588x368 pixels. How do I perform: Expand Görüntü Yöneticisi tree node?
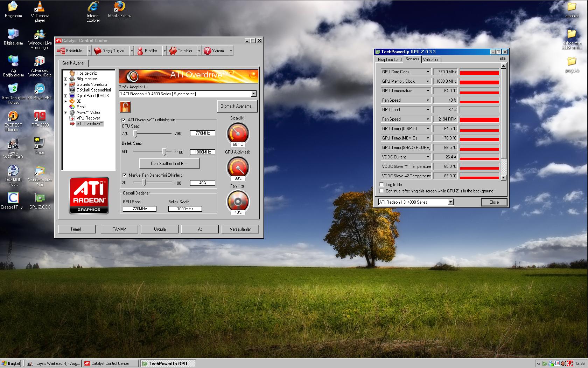pyautogui.click(x=65, y=84)
